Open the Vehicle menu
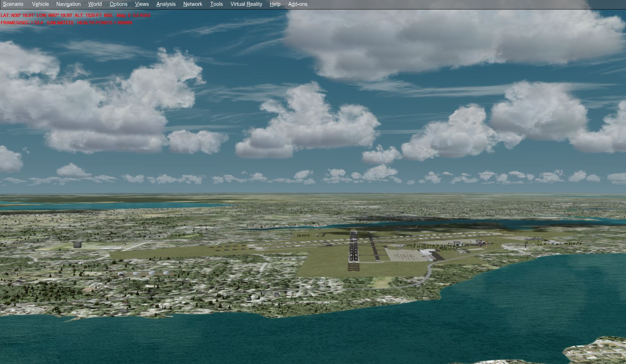This screenshot has height=364, width=626. pos(40,4)
